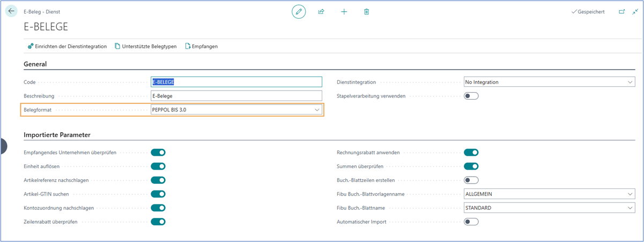Click the trash delete icon

click(x=367, y=11)
